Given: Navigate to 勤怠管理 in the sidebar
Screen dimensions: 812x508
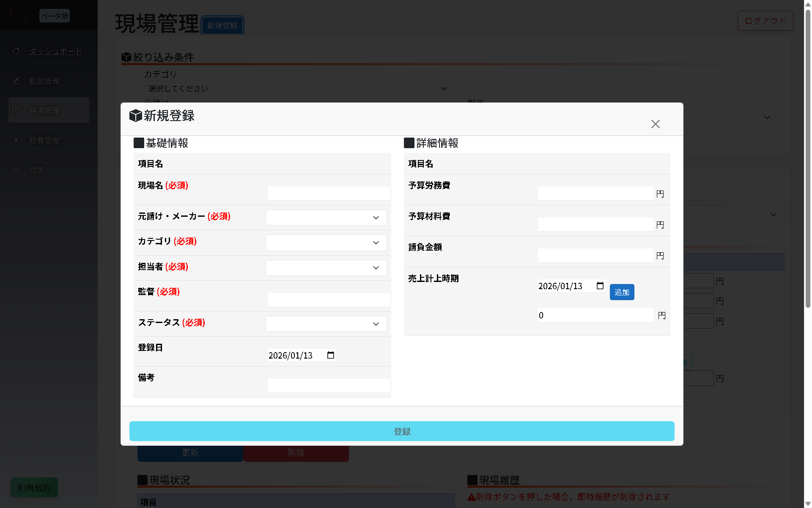Looking at the screenshot, I should pos(44,80).
